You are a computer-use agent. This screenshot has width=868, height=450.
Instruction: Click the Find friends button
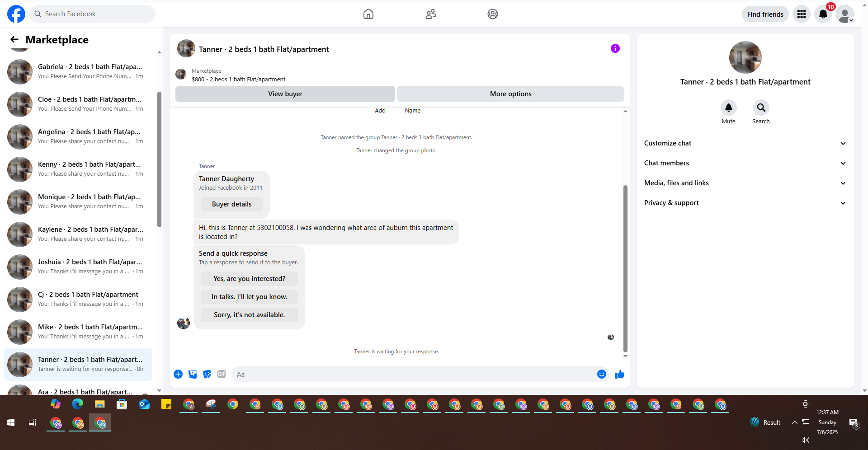tap(765, 14)
